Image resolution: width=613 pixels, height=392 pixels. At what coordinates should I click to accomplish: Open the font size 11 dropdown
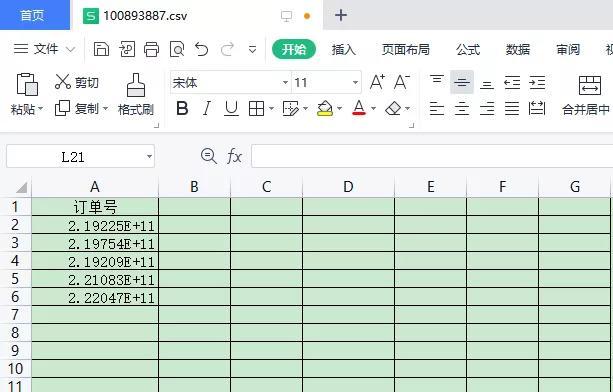355,82
